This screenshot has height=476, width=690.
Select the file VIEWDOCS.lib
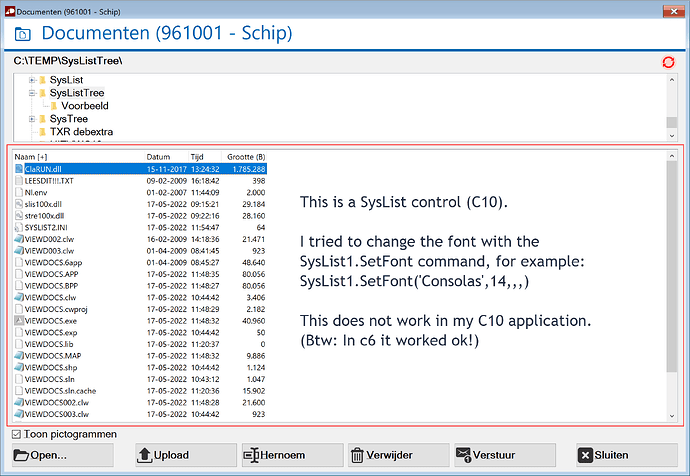click(x=49, y=344)
